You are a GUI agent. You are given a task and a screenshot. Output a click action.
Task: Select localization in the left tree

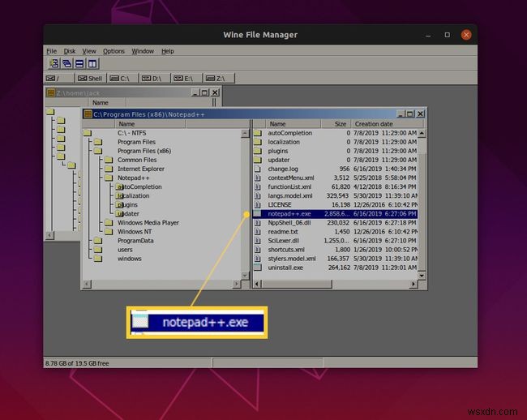[134, 195]
